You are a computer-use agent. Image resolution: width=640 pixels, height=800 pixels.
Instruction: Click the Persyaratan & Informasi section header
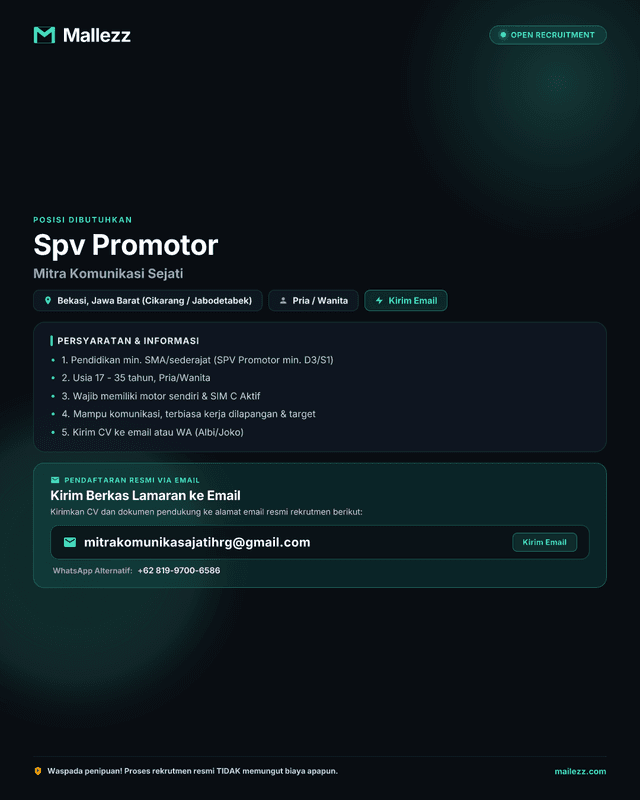[x=128, y=341]
